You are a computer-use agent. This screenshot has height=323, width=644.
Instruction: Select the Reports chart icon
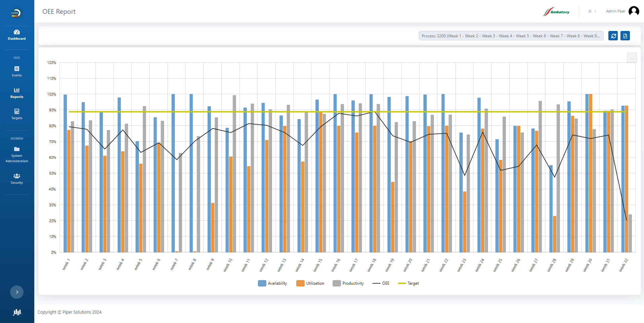[17, 90]
